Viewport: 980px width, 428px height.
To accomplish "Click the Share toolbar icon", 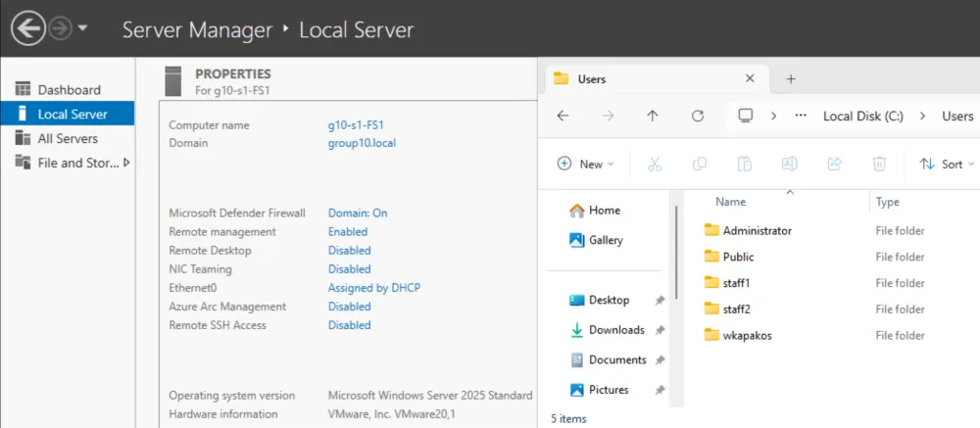I will (x=834, y=164).
